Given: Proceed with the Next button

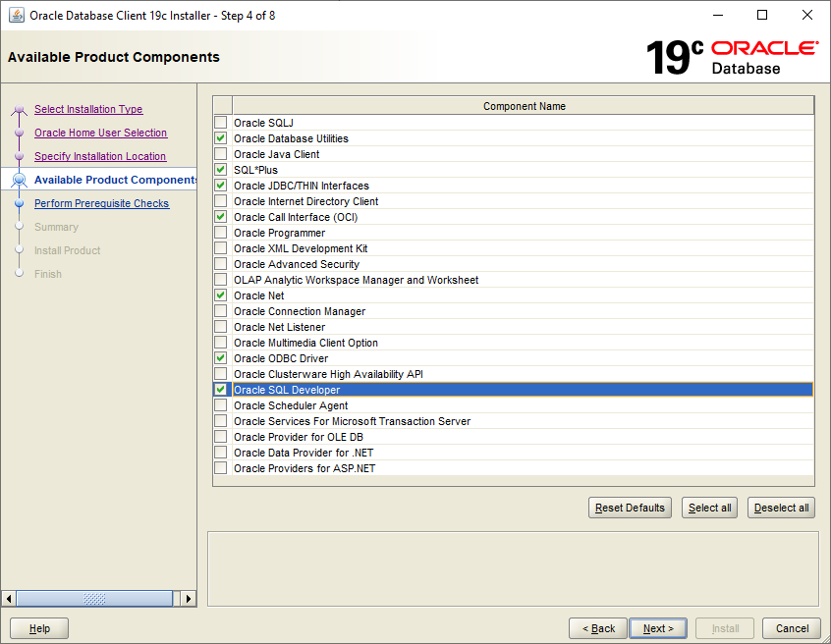Looking at the screenshot, I should coord(658,628).
